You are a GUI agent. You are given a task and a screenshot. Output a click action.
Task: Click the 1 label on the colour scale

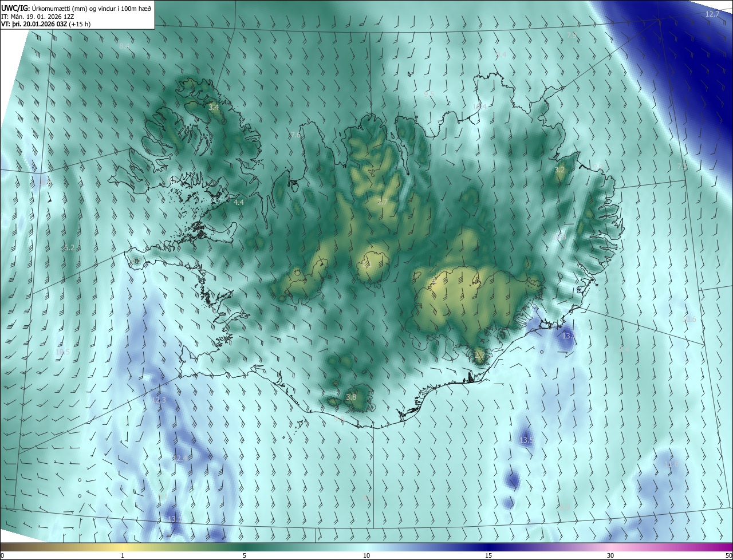point(123,555)
